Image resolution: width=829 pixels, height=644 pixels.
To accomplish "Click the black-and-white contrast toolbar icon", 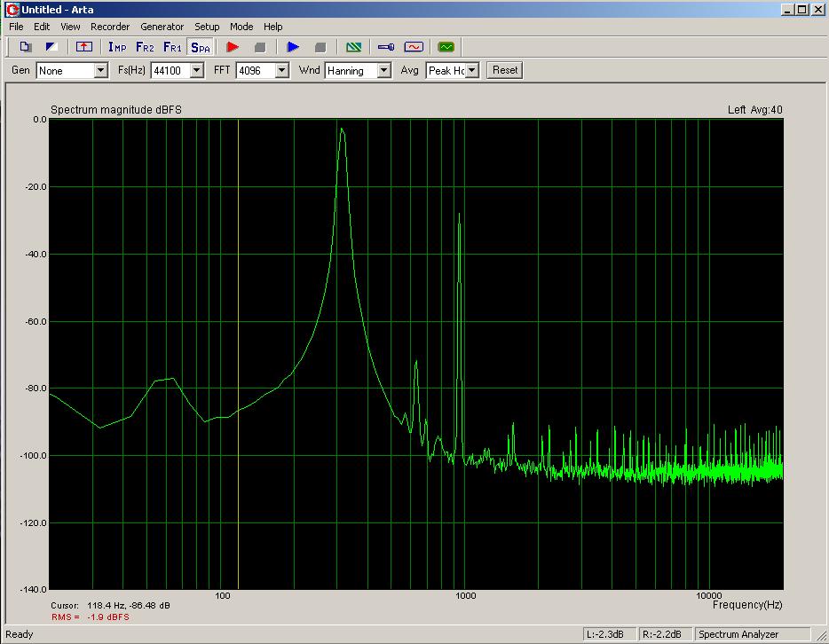I will point(51,47).
